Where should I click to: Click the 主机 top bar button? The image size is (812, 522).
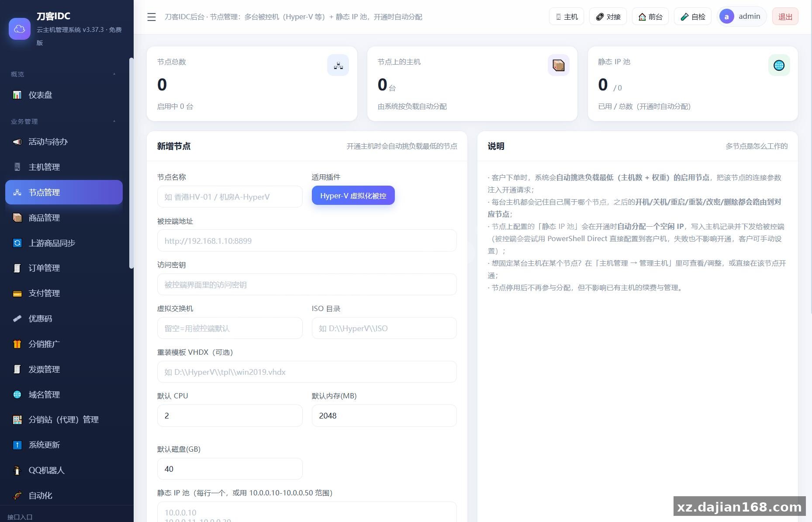pos(567,17)
